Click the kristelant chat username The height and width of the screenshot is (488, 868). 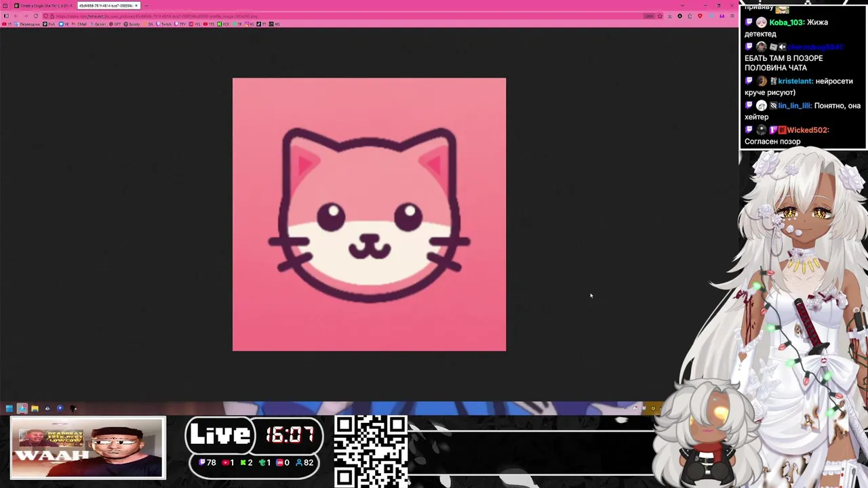pyautogui.click(x=795, y=81)
